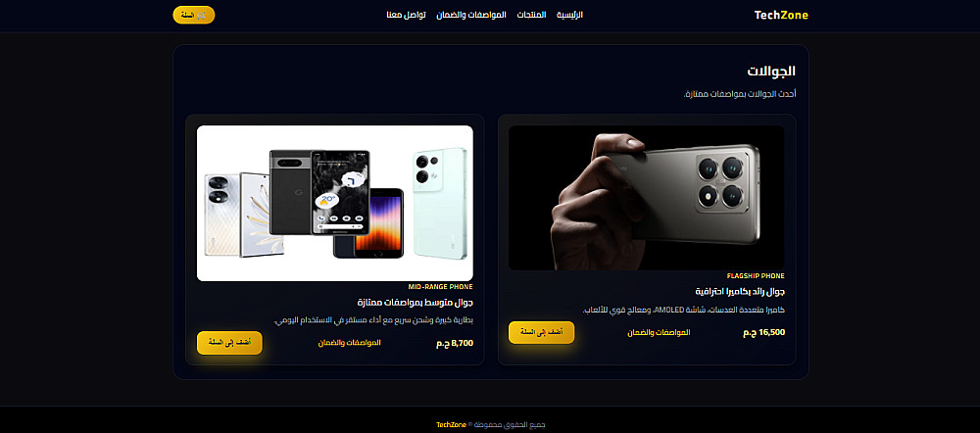Open المواصفات والضمان in the top navigation
The image size is (980, 433).
[471, 15]
